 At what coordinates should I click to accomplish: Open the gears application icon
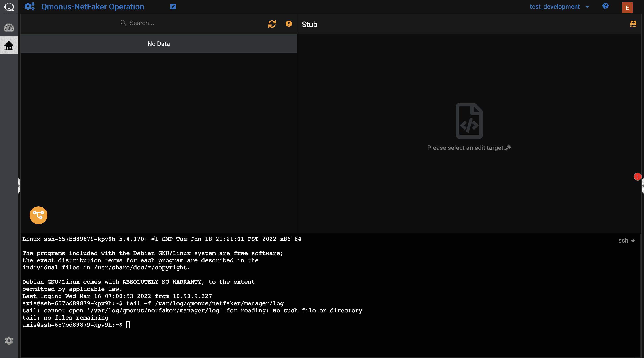[x=30, y=6]
